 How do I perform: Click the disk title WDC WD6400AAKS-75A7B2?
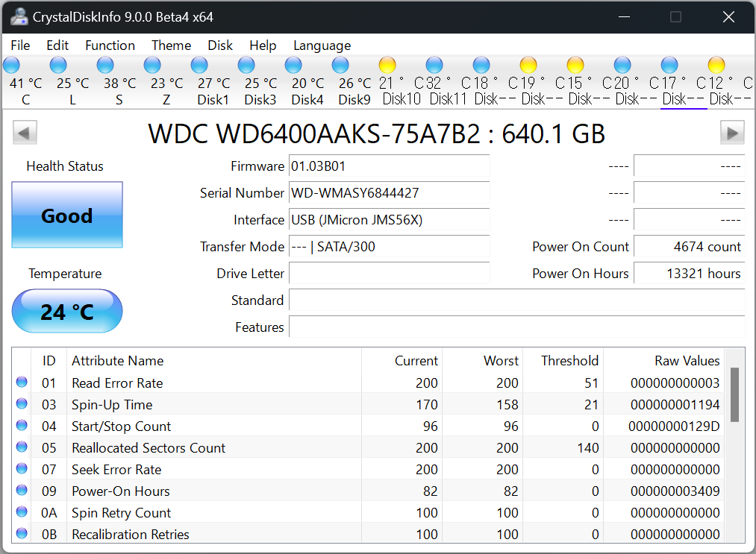[314, 134]
